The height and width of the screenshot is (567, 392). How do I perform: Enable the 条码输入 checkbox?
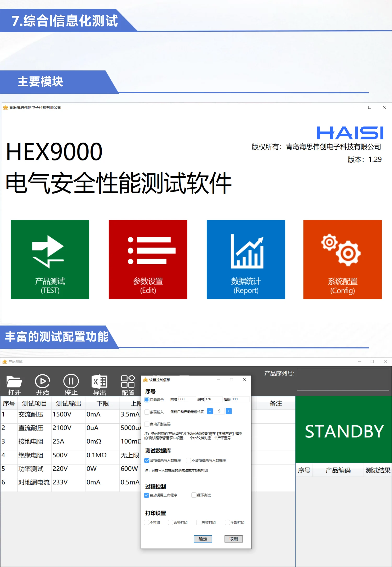coord(147,412)
